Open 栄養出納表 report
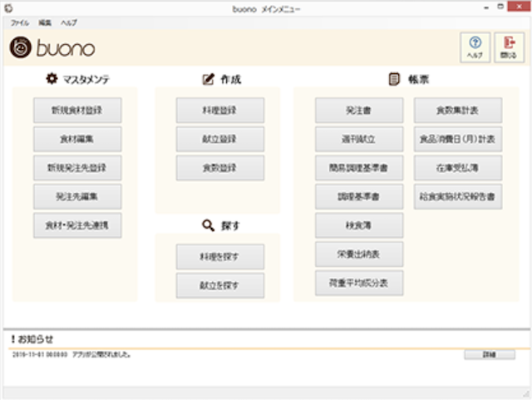 359,254
